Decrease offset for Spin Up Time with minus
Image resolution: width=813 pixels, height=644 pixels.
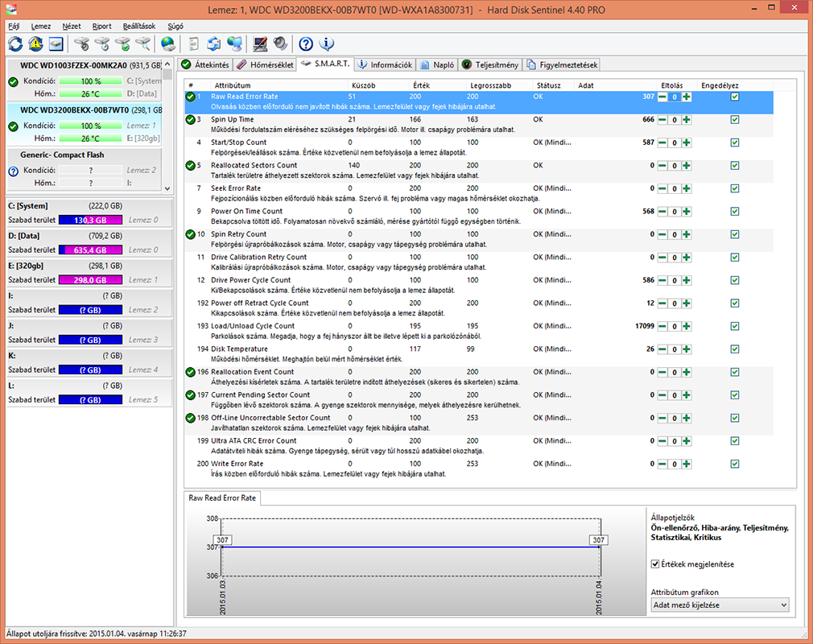(662, 120)
